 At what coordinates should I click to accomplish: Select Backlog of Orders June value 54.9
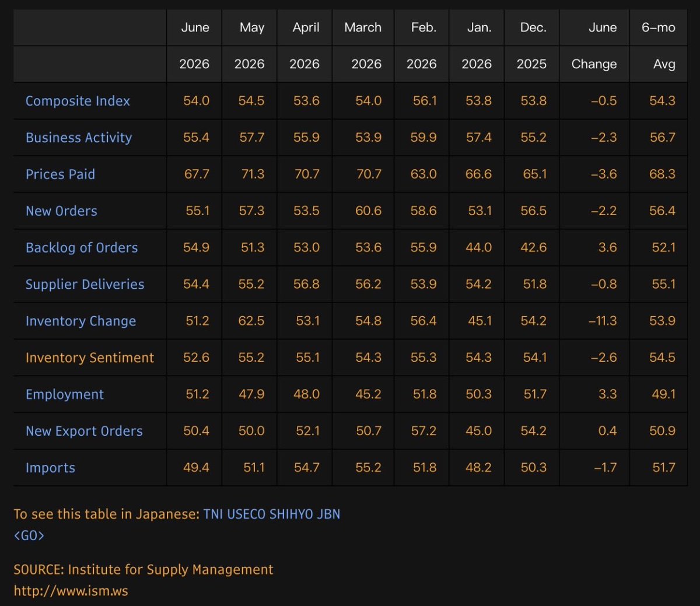197,248
